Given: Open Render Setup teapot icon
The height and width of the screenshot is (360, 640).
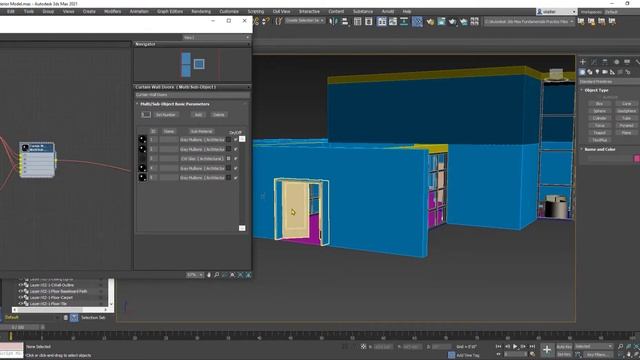Looking at the screenshot, I should pos(430,22).
